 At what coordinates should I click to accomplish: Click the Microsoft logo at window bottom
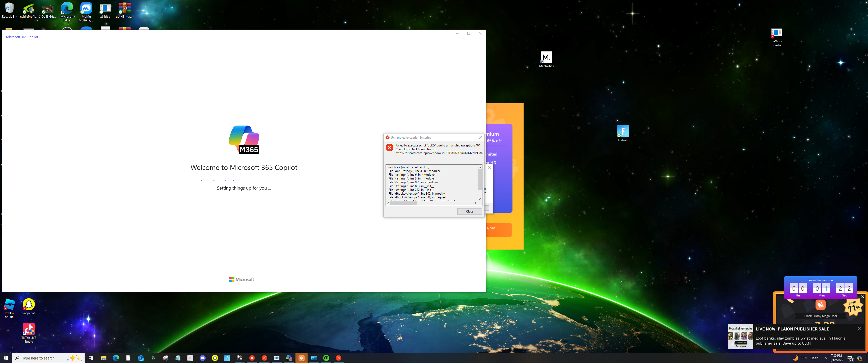[x=241, y=280]
